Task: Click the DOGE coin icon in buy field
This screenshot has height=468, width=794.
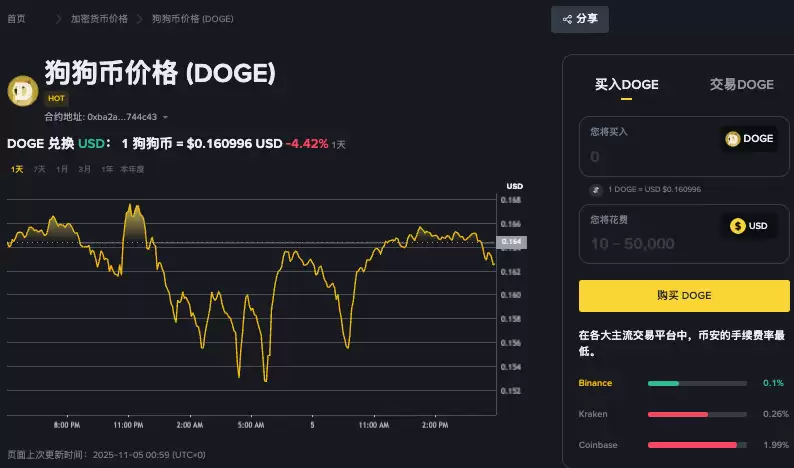Action: (x=733, y=139)
